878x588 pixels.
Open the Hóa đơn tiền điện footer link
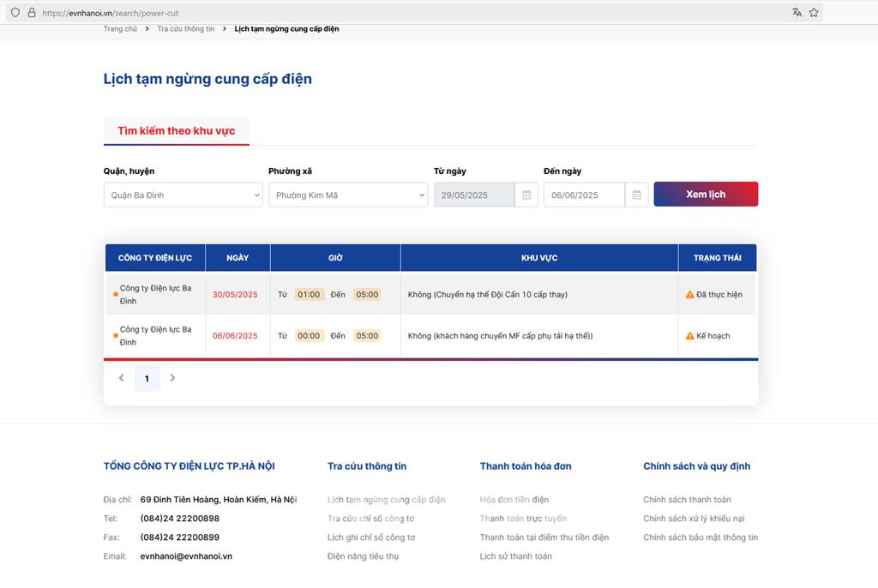pyautogui.click(x=514, y=500)
